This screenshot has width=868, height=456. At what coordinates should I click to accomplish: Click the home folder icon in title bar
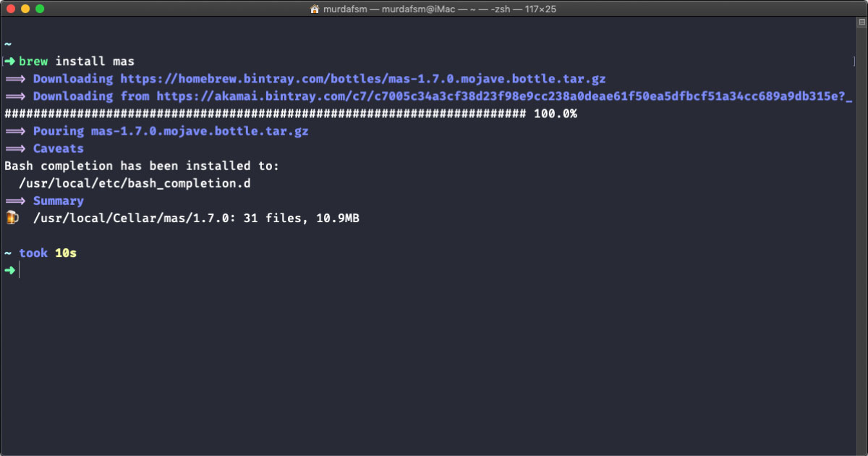(x=315, y=9)
